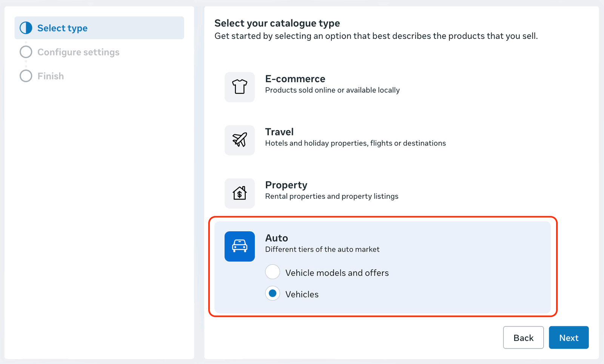Go to the Configure settings step label
The width and height of the screenshot is (604, 364).
pos(78,52)
